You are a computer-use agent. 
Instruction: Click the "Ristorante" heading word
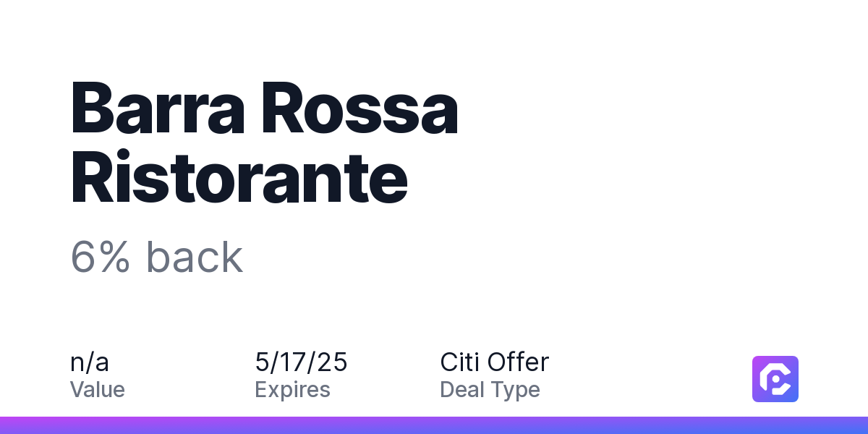coord(239,176)
